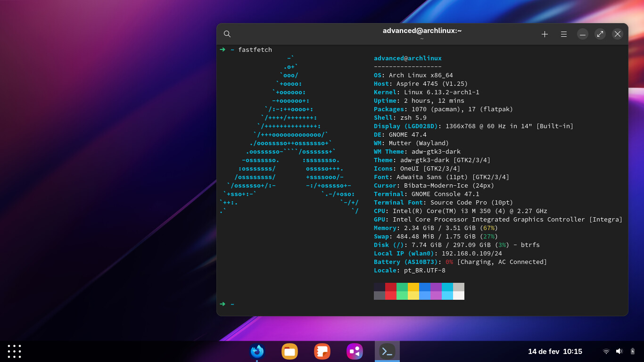Click the cyan swatch in top row
Screen dimensions: 644x362
pyautogui.click(x=447, y=287)
